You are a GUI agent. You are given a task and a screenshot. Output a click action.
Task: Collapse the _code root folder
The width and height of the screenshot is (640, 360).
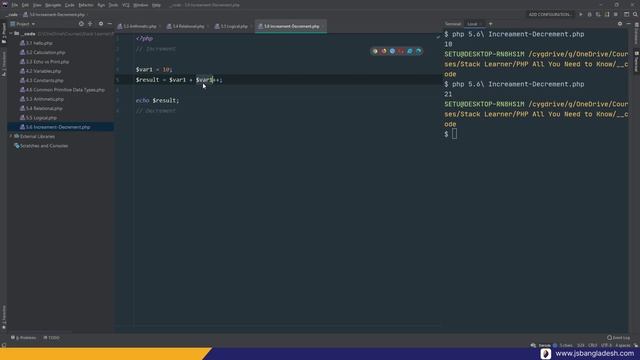11,33
